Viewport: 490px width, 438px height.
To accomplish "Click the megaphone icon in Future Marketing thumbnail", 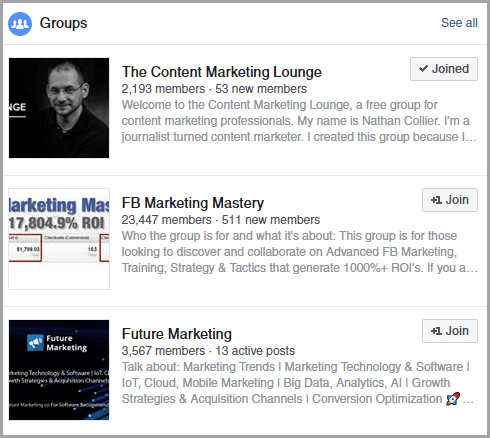I will click(35, 343).
